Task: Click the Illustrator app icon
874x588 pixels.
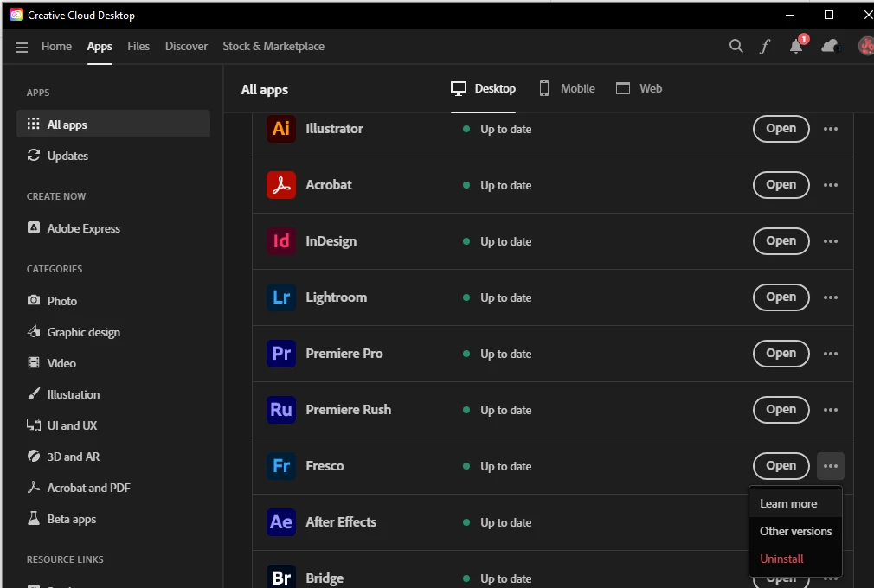Action: point(281,129)
